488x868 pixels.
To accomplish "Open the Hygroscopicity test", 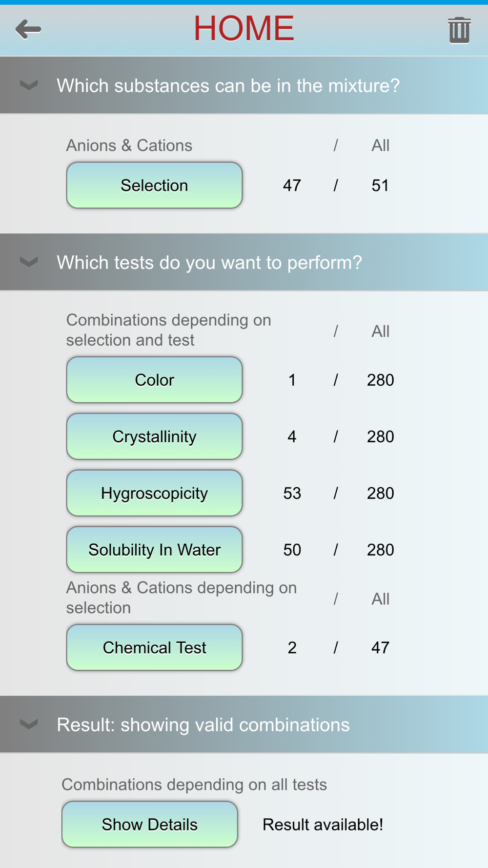I will (154, 493).
